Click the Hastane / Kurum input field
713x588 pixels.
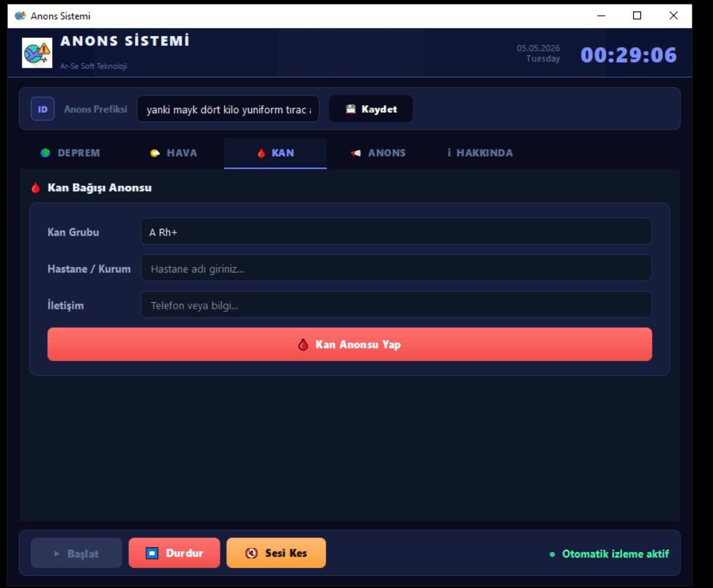[x=396, y=268]
